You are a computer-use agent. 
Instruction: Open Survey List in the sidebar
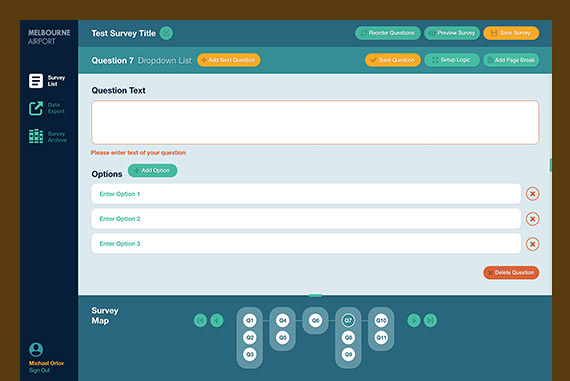pyautogui.click(x=47, y=81)
